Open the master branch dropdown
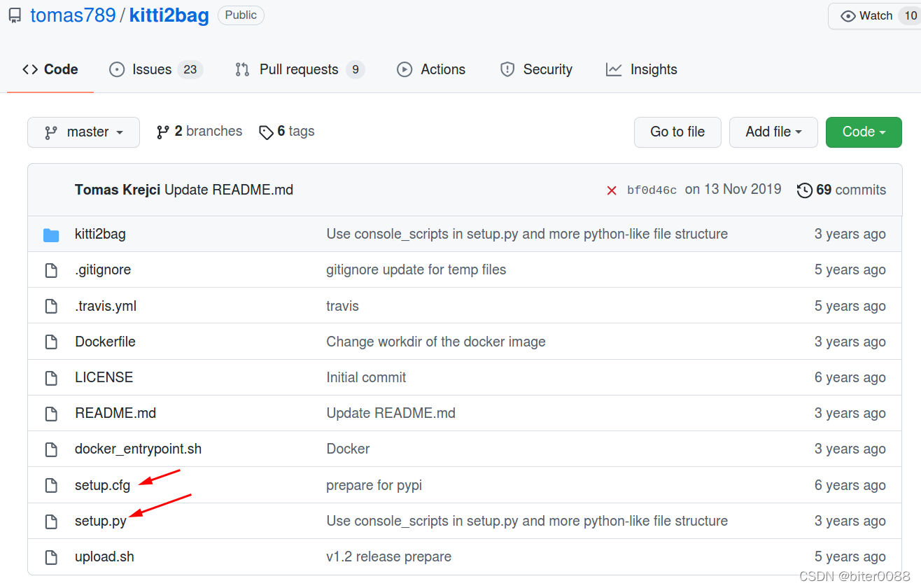 83,132
